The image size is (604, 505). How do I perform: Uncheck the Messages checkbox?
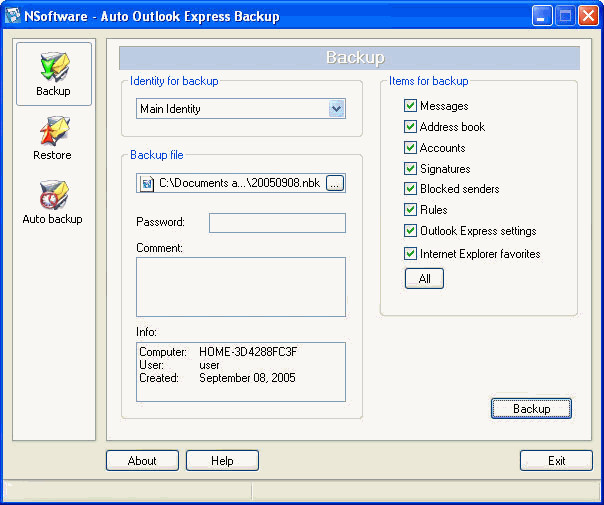click(410, 106)
